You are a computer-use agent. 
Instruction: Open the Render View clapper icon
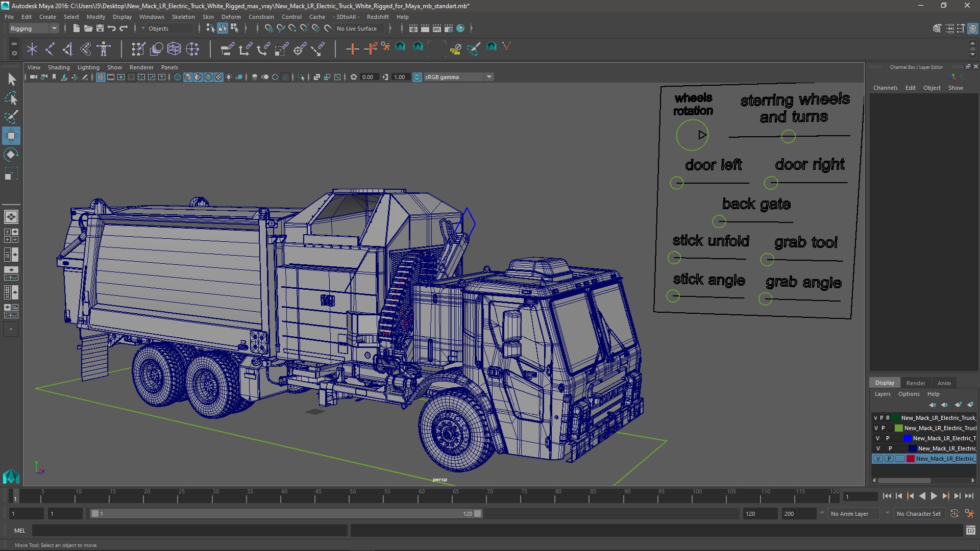point(413,29)
